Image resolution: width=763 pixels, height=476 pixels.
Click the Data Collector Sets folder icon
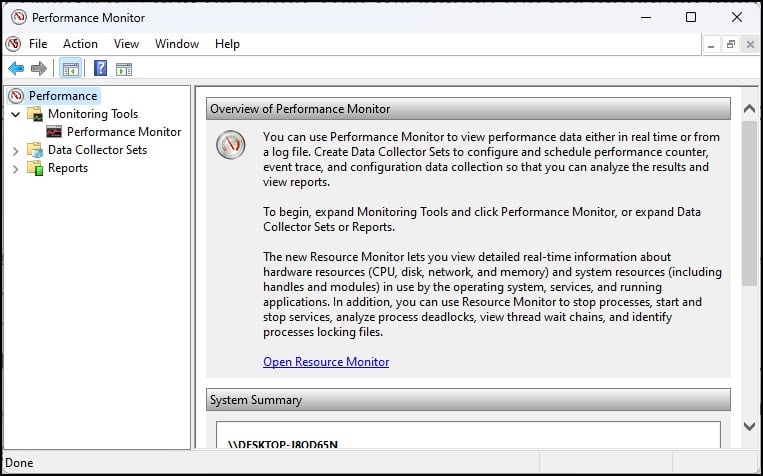point(35,150)
